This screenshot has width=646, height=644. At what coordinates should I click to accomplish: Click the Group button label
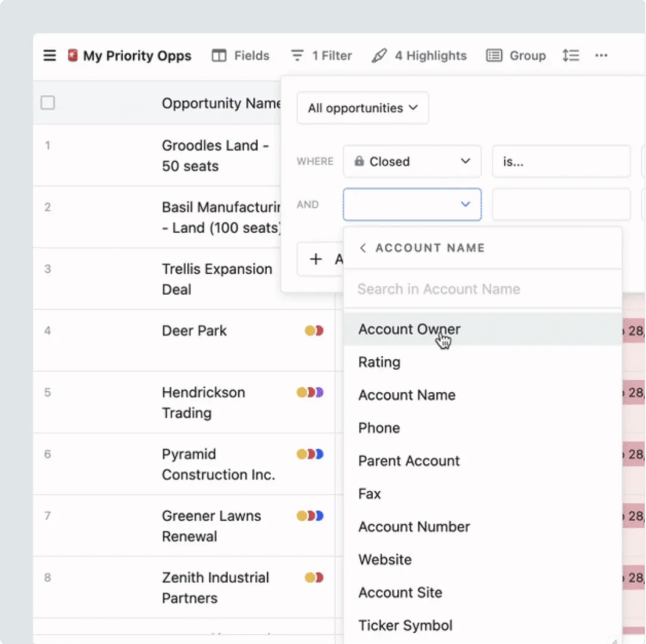[x=528, y=55]
